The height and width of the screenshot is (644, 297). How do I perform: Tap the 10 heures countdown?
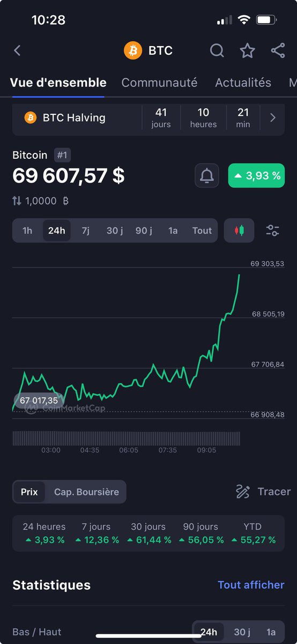[204, 118]
